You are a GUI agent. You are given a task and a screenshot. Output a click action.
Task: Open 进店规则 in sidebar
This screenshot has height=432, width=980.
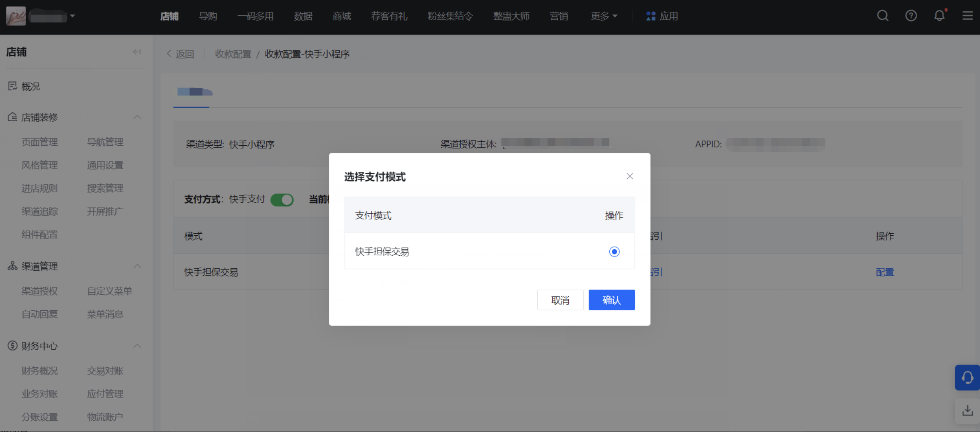pyautogui.click(x=39, y=188)
